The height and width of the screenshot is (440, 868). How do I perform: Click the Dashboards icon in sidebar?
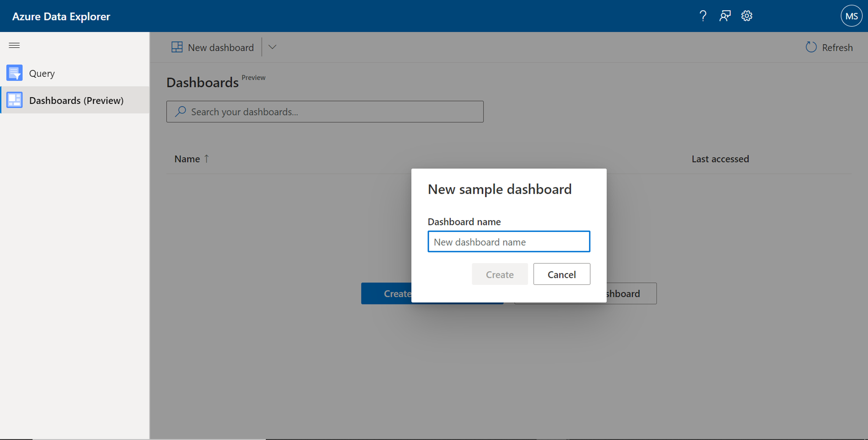pos(15,100)
